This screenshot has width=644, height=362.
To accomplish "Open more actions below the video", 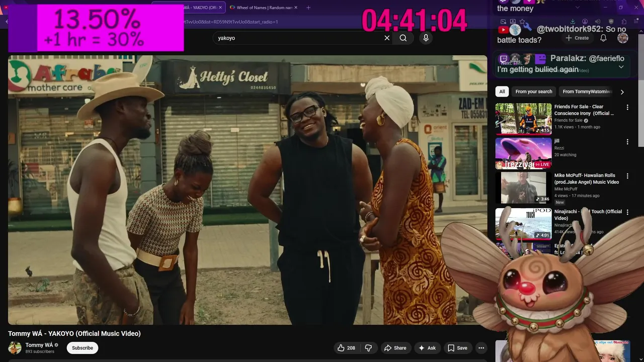I will tap(481, 348).
